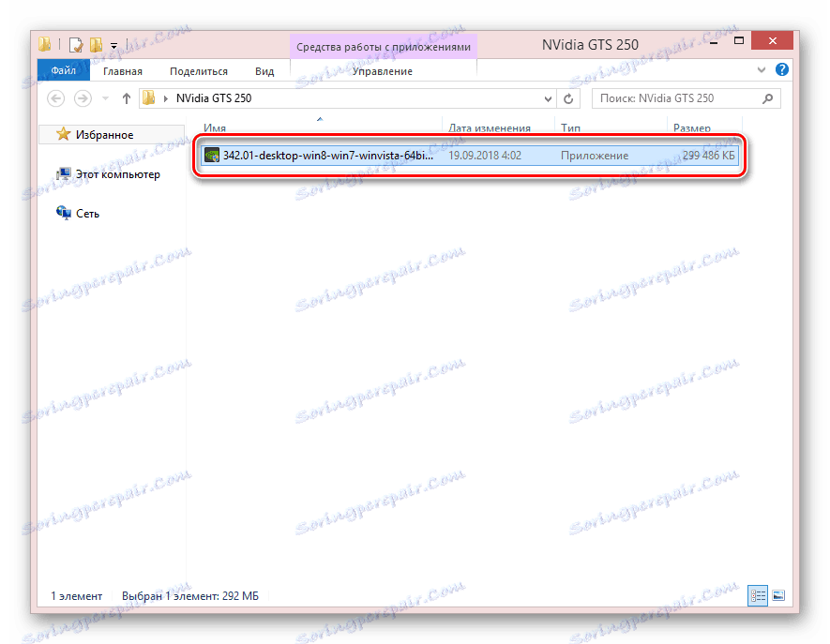830x644 pixels.
Task: Select the Средства работы с приложениями contextual tab
Action: 384,47
